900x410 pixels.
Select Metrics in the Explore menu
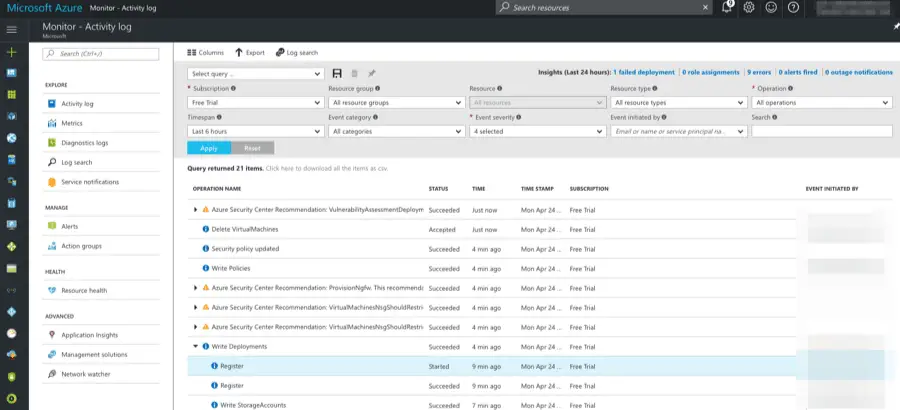[71, 123]
